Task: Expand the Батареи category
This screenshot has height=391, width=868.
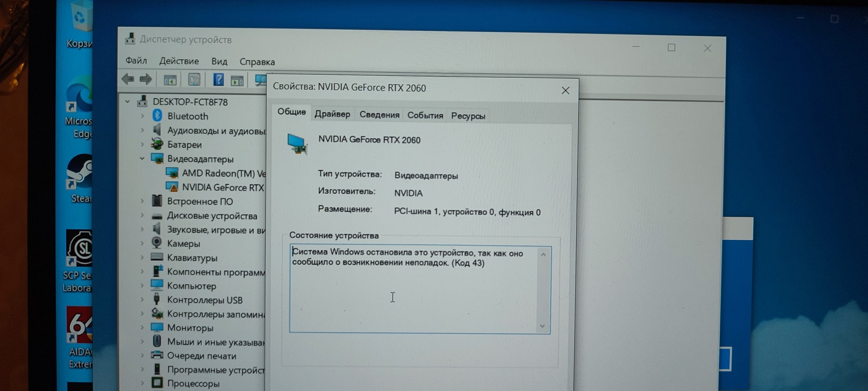Action: pyautogui.click(x=142, y=144)
